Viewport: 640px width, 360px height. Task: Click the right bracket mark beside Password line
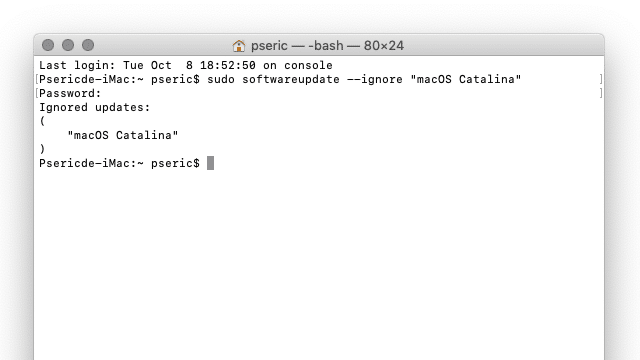(601, 93)
